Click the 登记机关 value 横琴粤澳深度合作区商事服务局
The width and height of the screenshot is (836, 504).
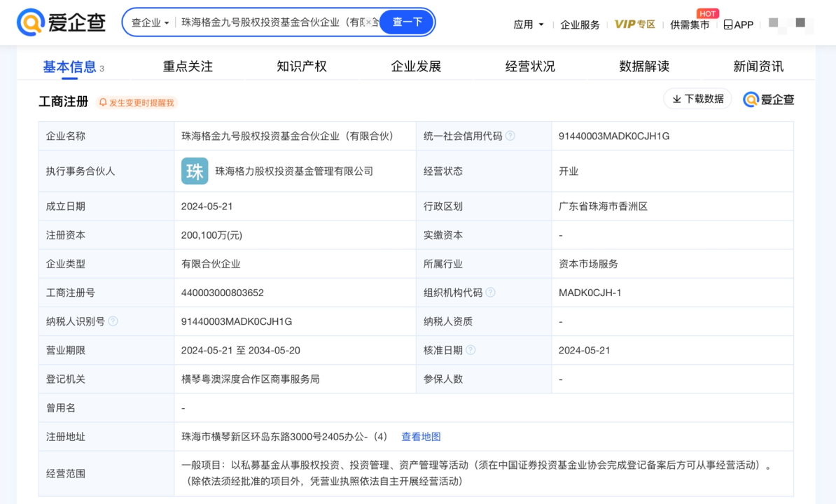[x=250, y=379]
